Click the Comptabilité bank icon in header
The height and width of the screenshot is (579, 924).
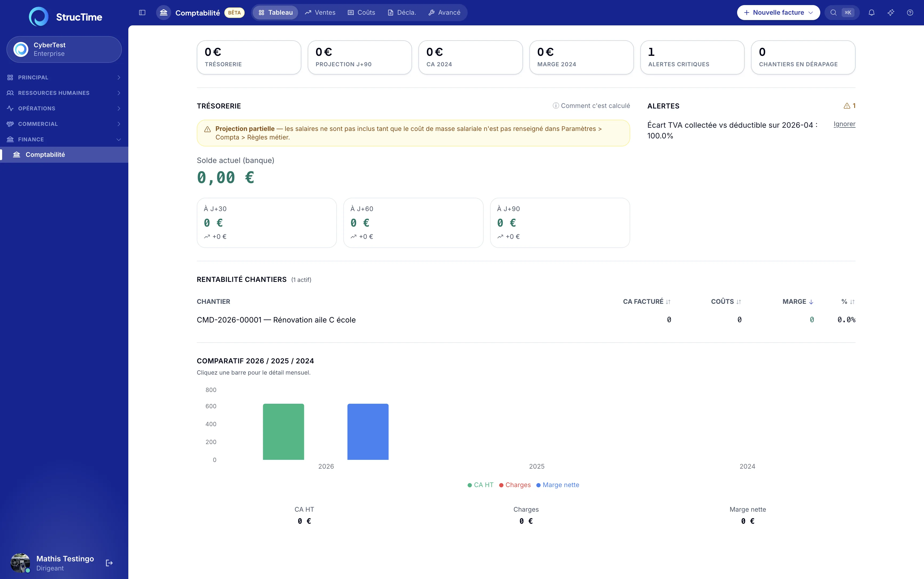click(x=164, y=13)
